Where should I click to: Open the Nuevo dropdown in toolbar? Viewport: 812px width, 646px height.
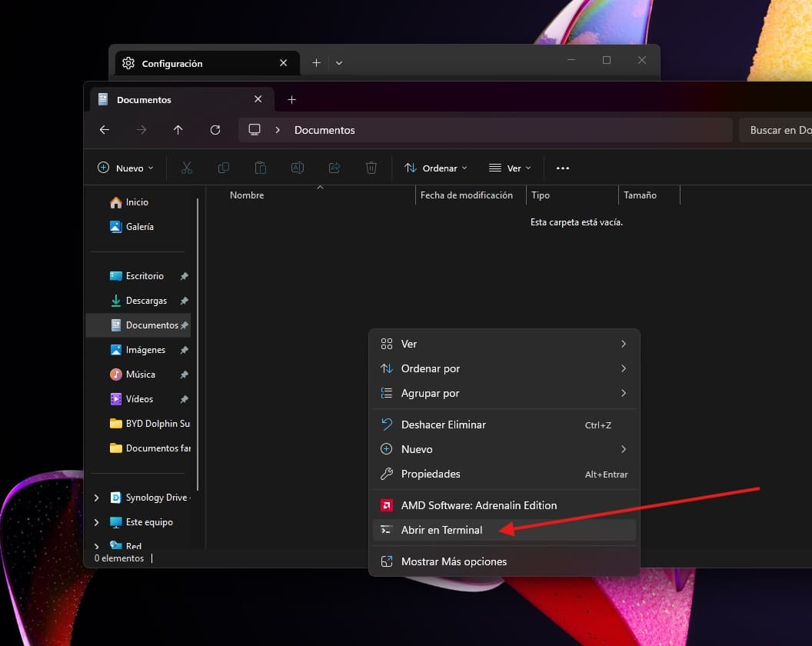(x=126, y=168)
